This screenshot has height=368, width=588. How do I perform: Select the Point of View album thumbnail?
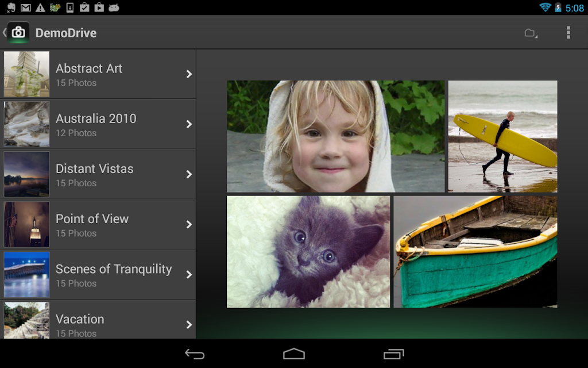click(x=26, y=225)
